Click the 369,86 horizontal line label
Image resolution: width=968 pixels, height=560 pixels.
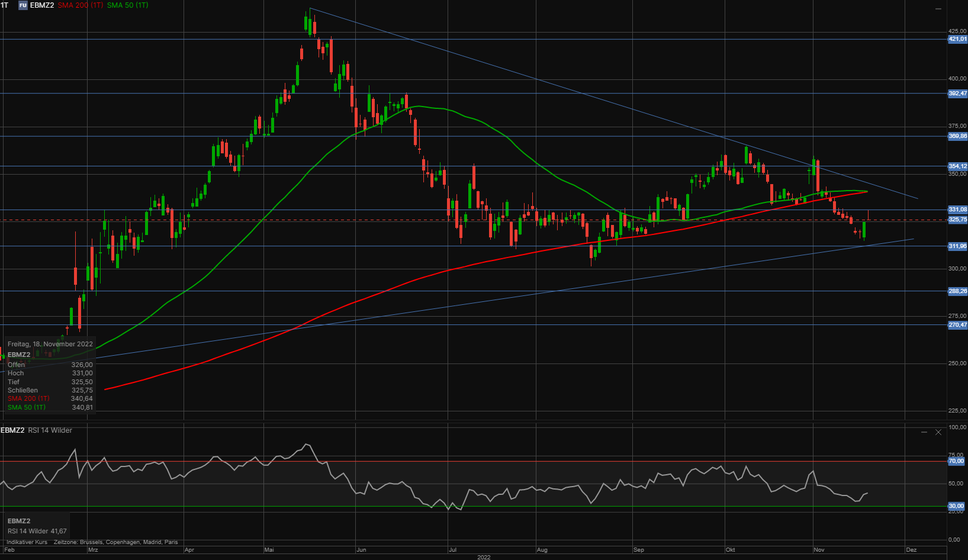[x=957, y=136]
